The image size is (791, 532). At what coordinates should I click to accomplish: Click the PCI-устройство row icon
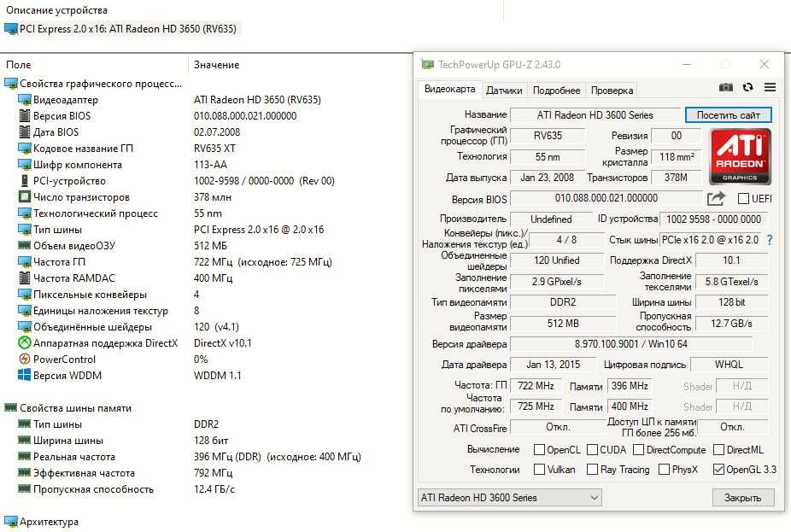[x=24, y=180]
